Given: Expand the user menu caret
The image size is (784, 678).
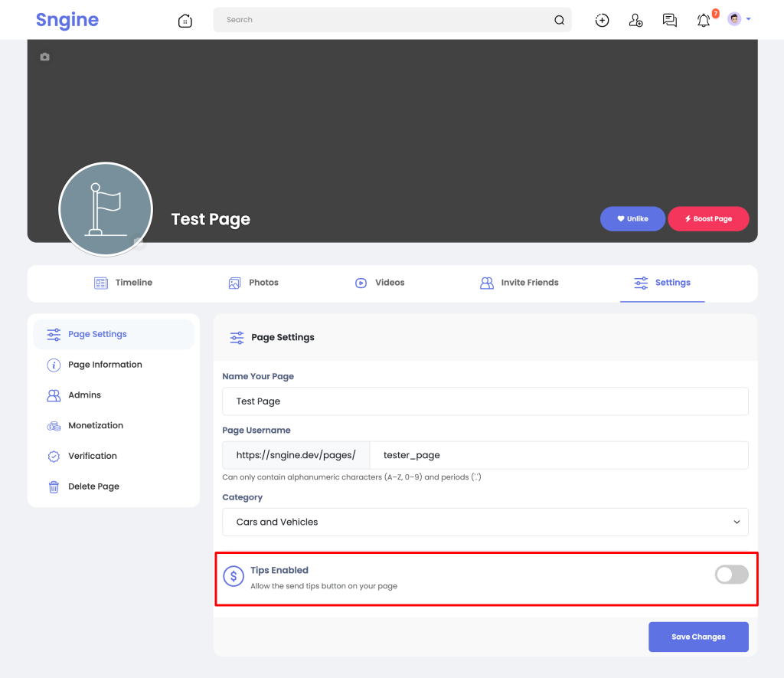Looking at the screenshot, I should [x=749, y=19].
